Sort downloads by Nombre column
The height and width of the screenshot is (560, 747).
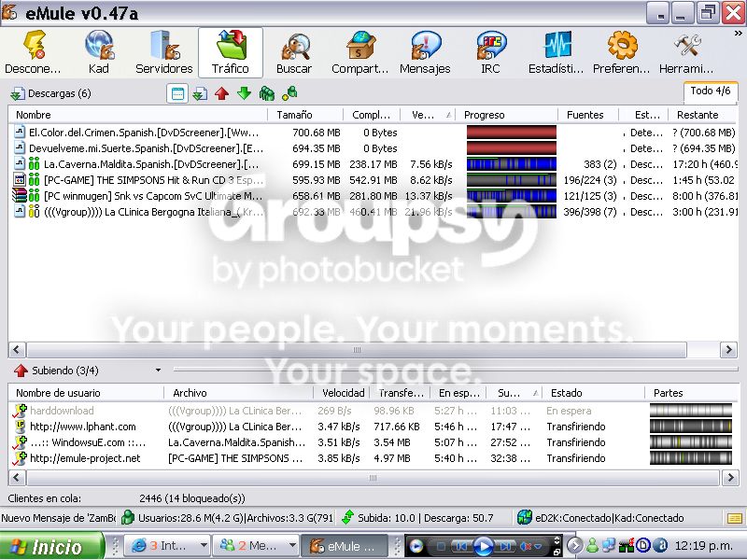point(138,115)
